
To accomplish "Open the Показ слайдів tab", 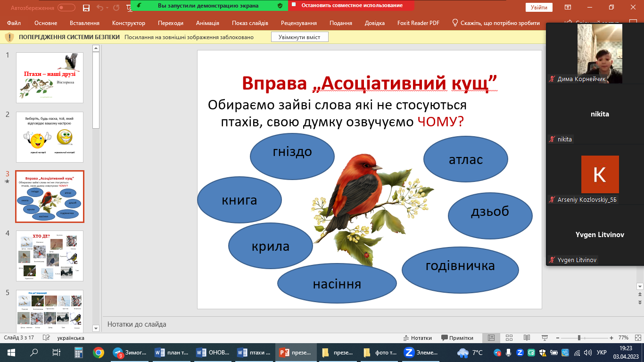I will point(250,23).
